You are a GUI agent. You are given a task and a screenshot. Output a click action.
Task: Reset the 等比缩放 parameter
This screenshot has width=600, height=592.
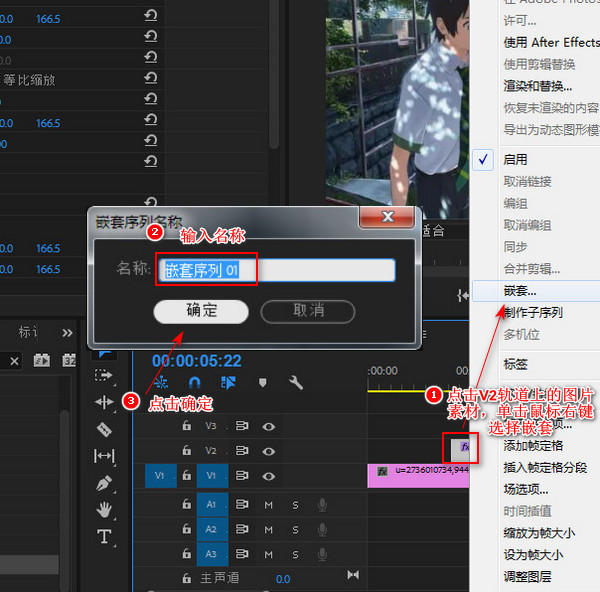click(151, 78)
